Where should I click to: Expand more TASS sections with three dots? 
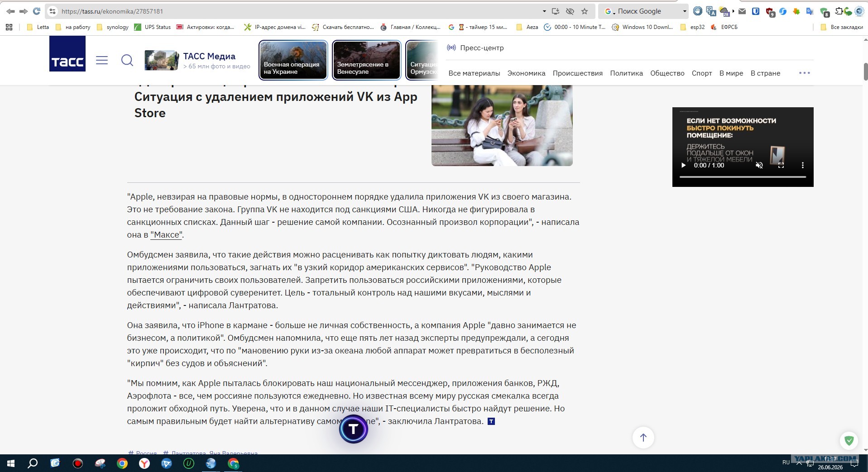805,73
